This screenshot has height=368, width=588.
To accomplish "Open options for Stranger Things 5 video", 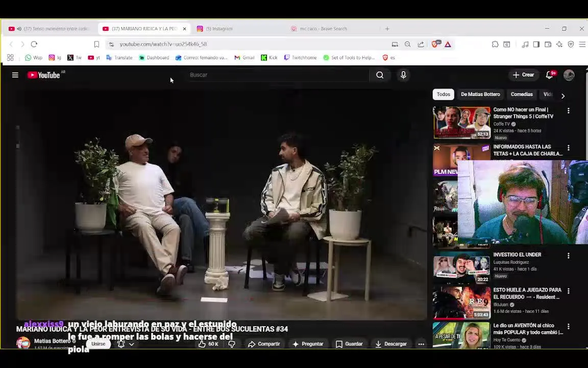I will (x=569, y=111).
